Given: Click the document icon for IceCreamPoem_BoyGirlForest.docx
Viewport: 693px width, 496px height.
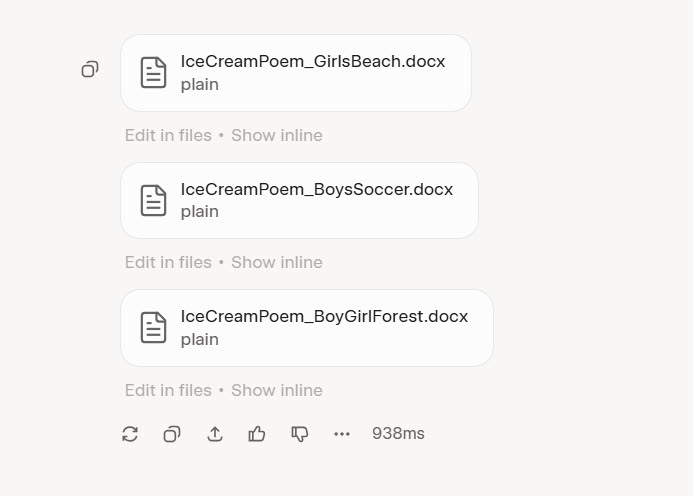Looking at the screenshot, I should click(153, 327).
